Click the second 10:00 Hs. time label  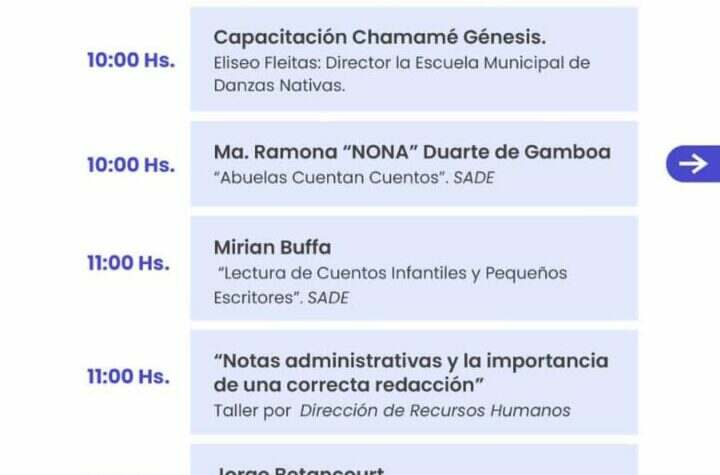[x=131, y=165]
